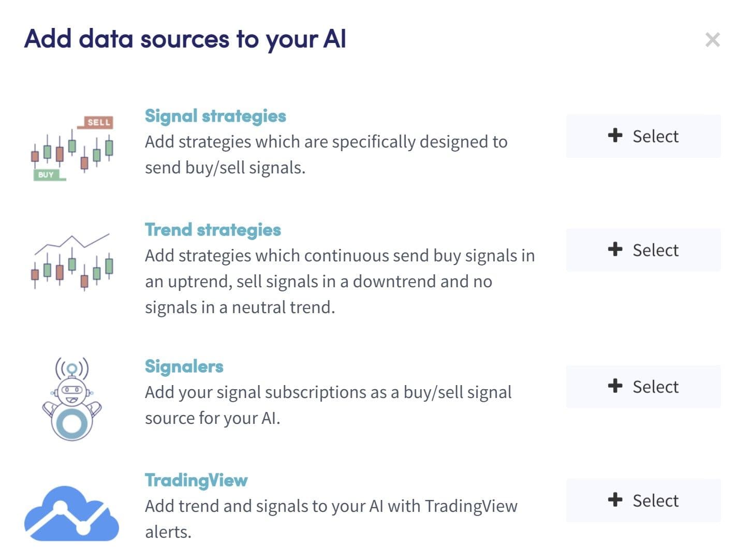Click the BUY tag in the candlestick illustration
Viewport: 736px width, 560px height.
point(47,175)
